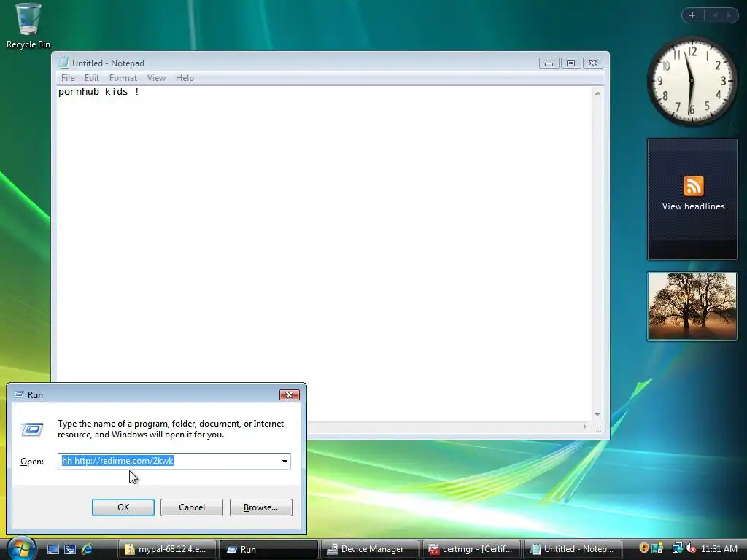The height and width of the screenshot is (560, 747).
Task: Click Notepad vertical scrollbar down arrow
Action: tap(597, 415)
